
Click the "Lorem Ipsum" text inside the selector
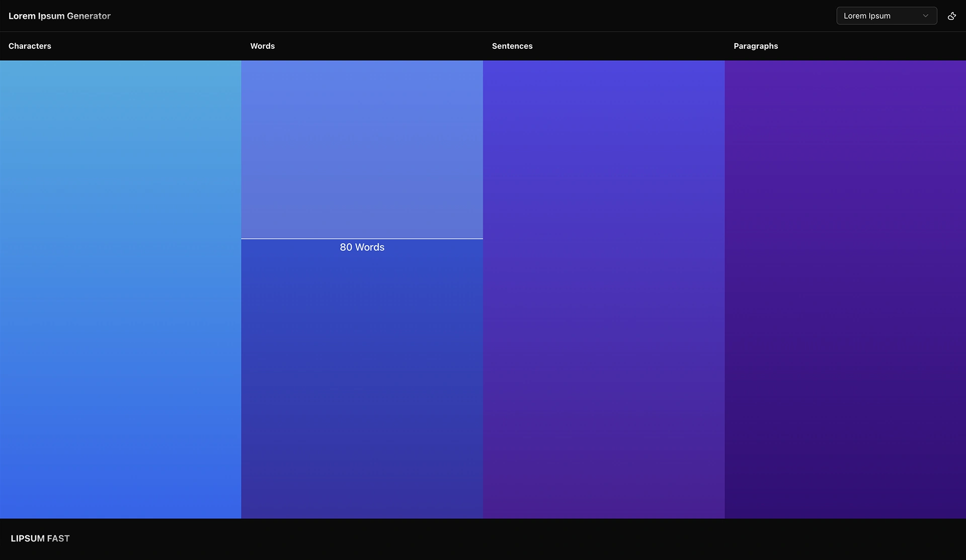(x=866, y=16)
